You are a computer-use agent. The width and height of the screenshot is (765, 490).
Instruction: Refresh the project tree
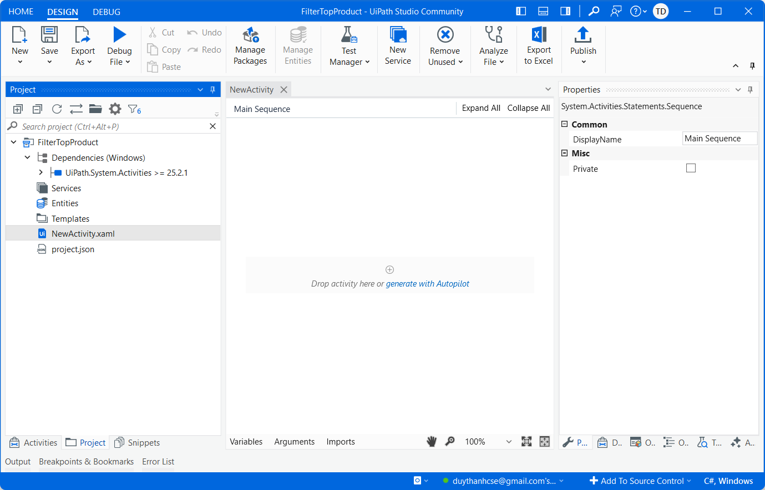tap(57, 109)
